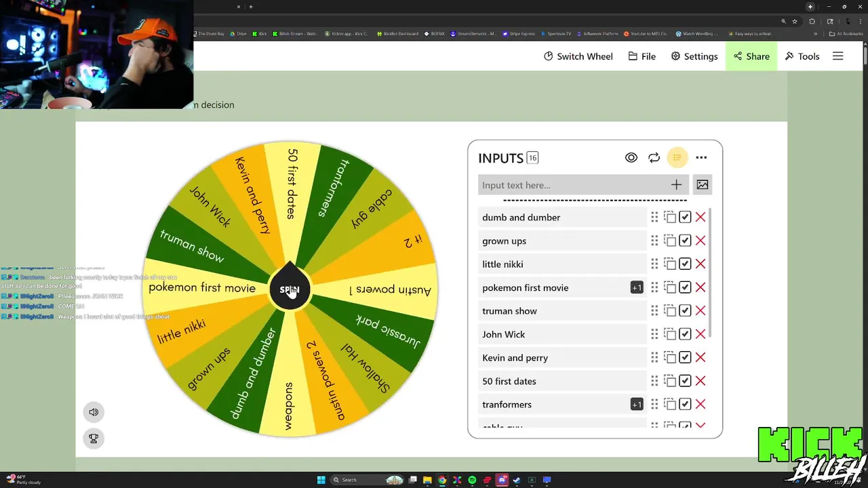This screenshot has height=488, width=868.
Task: Duplicate the tranformers entry
Action: [x=669, y=404]
